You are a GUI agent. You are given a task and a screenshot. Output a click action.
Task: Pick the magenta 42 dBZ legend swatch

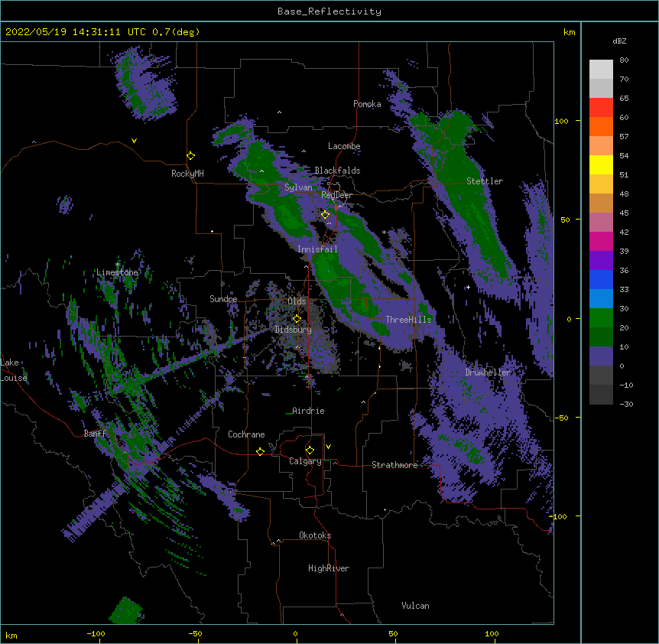pyautogui.click(x=601, y=241)
